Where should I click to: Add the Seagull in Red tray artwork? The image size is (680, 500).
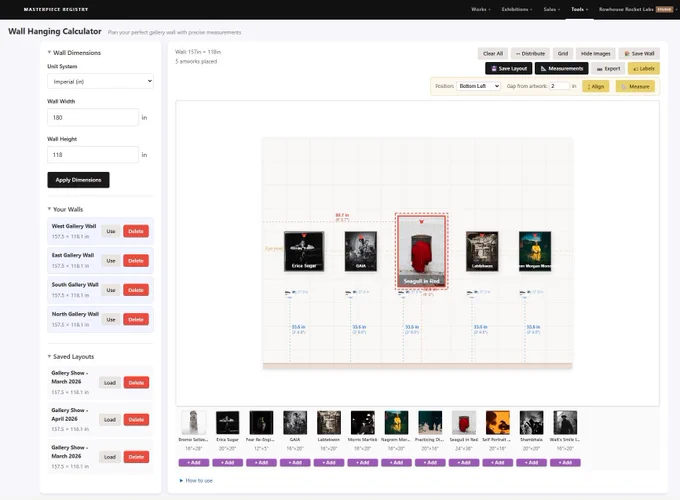[x=464, y=463]
